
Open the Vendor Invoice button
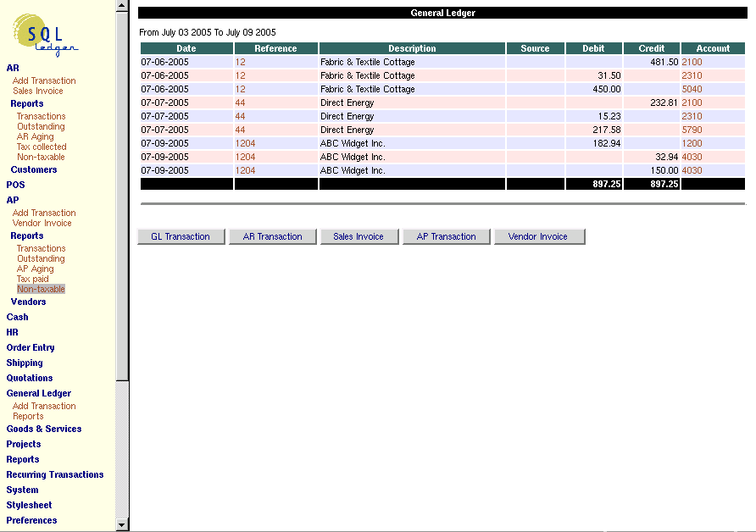[x=540, y=236]
